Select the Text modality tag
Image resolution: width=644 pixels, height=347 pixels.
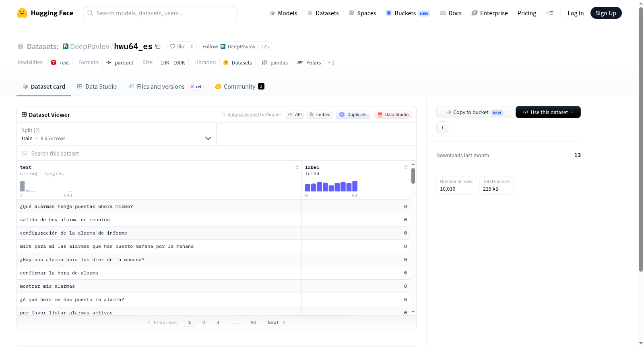click(60, 62)
